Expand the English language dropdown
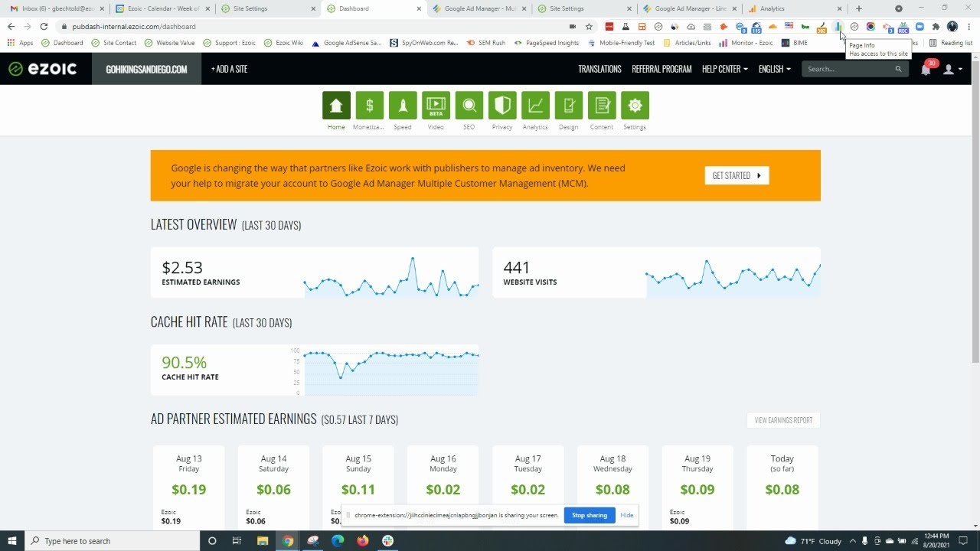Image resolution: width=980 pixels, height=551 pixels. 775,69
